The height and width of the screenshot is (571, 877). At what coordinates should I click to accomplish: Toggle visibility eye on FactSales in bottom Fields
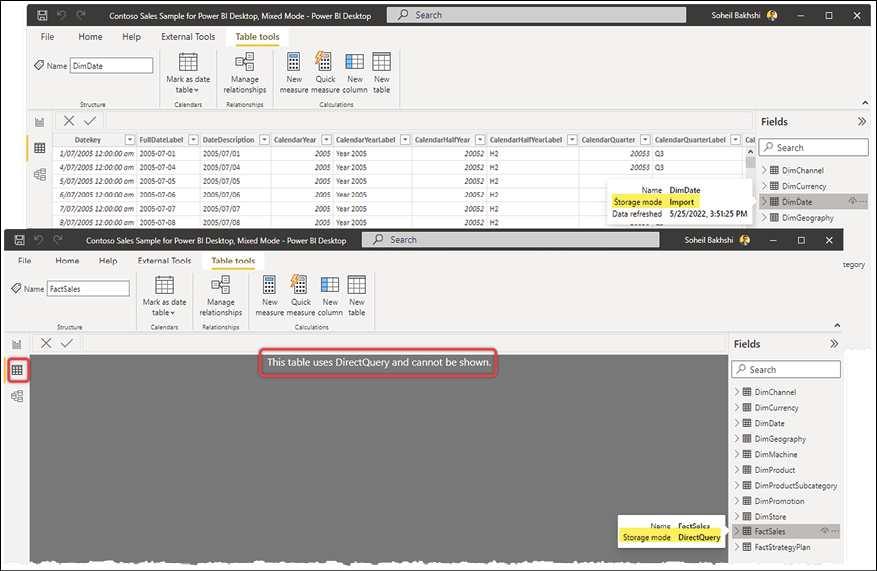[x=824, y=531]
